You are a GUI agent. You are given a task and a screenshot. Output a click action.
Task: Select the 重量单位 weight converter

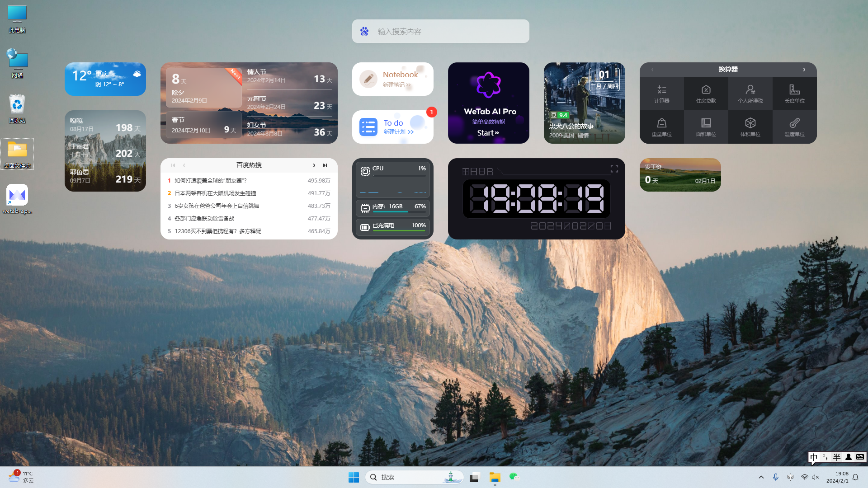point(661,127)
